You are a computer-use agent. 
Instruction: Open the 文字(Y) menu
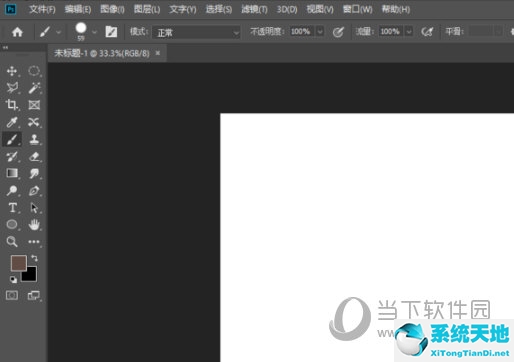[x=183, y=9]
